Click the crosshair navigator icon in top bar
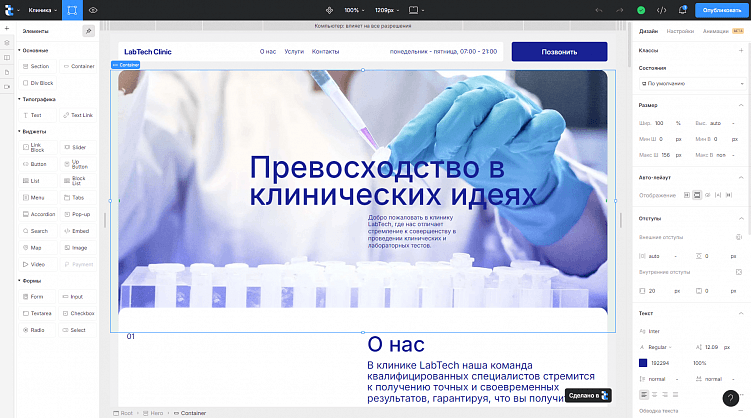751x418 pixels. coord(329,10)
